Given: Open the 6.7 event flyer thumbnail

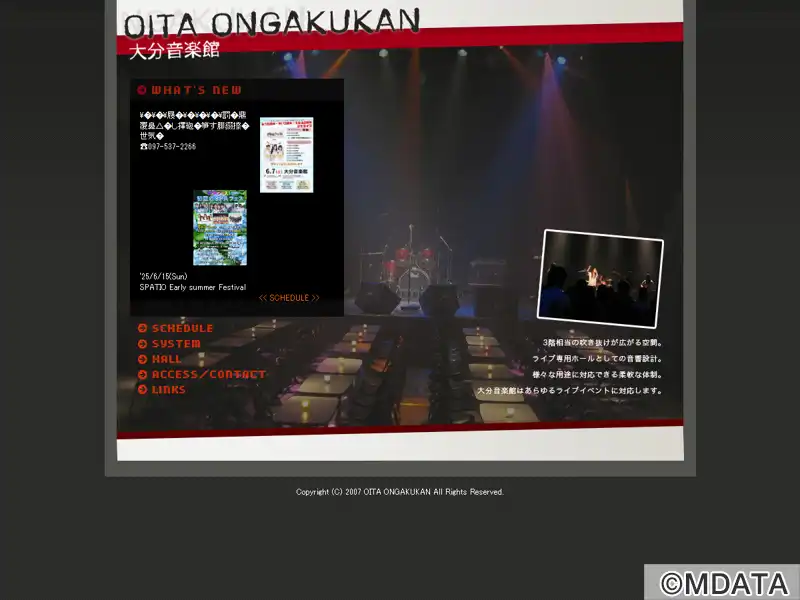Looking at the screenshot, I should [287, 155].
